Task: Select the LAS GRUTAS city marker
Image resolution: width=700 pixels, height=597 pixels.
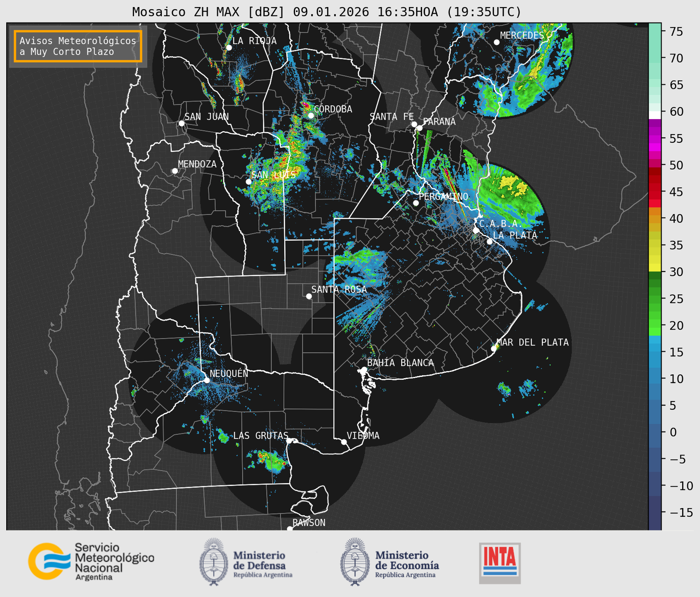Action: coord(289,440)
